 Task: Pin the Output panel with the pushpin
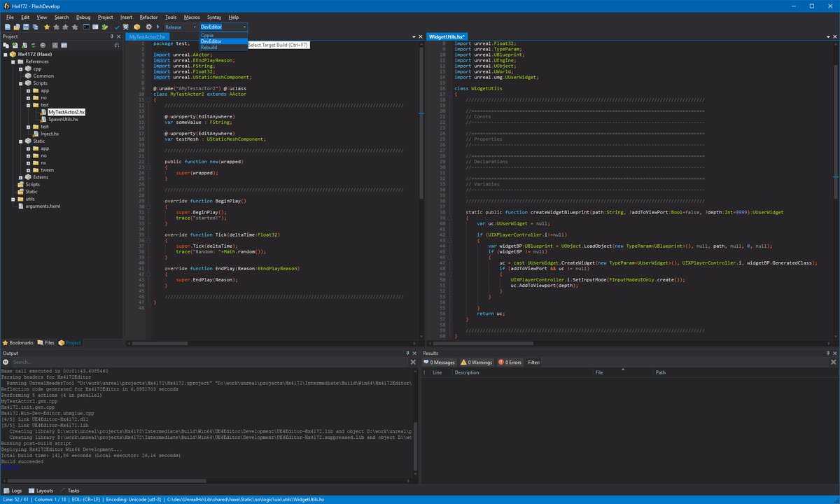click(x=407, y=353)
